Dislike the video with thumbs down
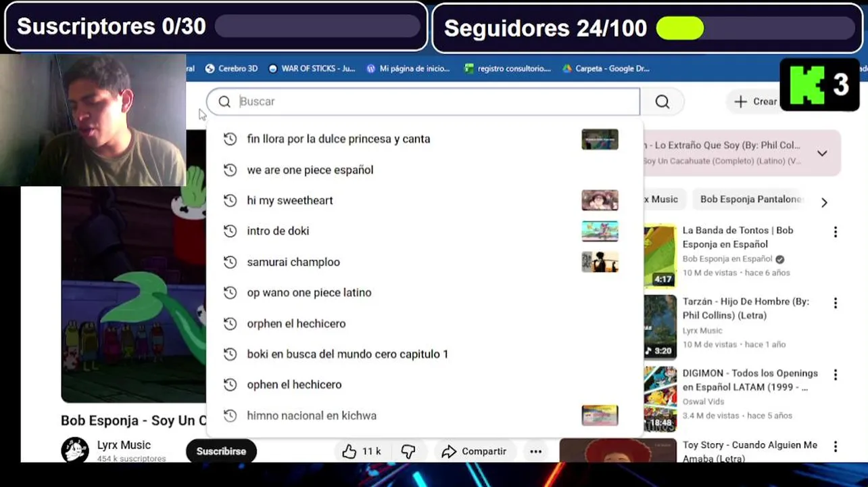The height and width of the screenshot is (487, 868). point(408,451)
